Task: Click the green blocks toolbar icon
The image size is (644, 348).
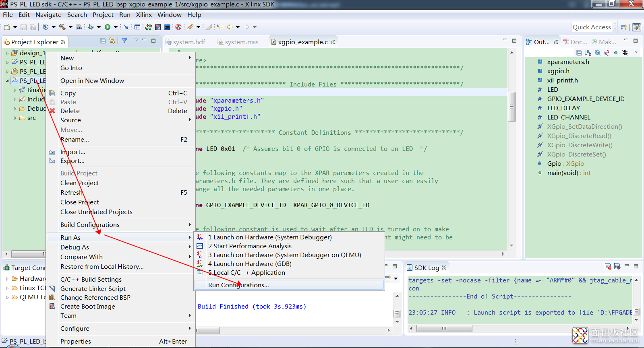Action: pyautogui.click(x=149, y=27)
